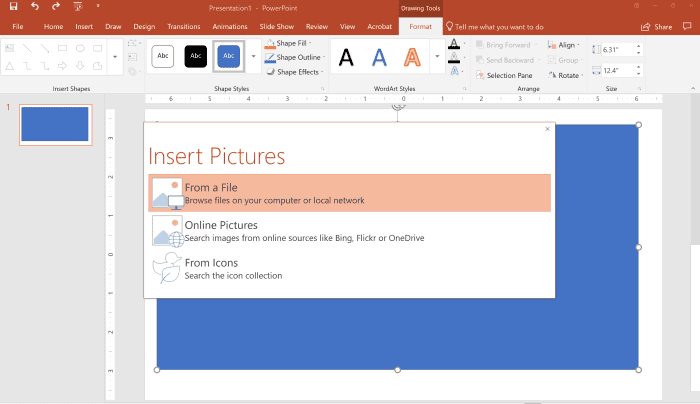Click the Text Effects icon

tap(454, 71)
